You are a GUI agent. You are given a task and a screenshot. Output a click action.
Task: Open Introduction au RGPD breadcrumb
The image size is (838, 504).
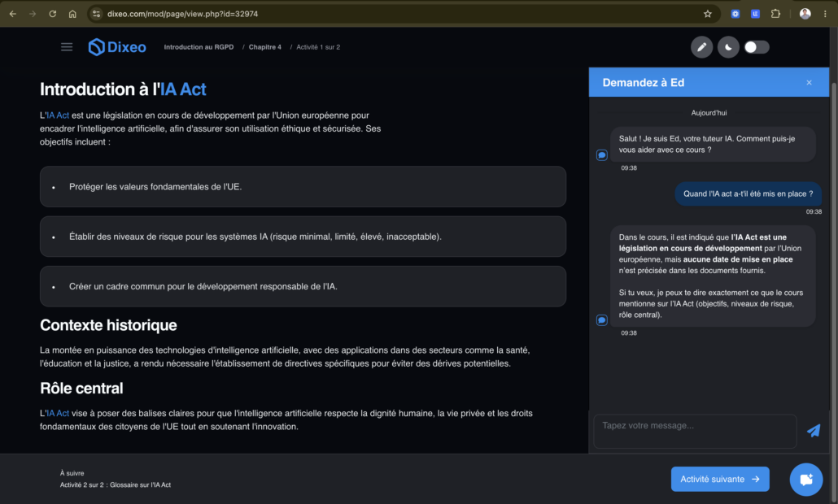tap(199, 47)
